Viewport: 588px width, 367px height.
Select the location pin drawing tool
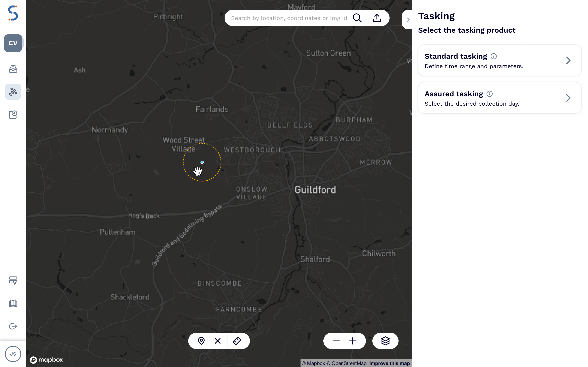pyautogui.click(x=201, y=341)
